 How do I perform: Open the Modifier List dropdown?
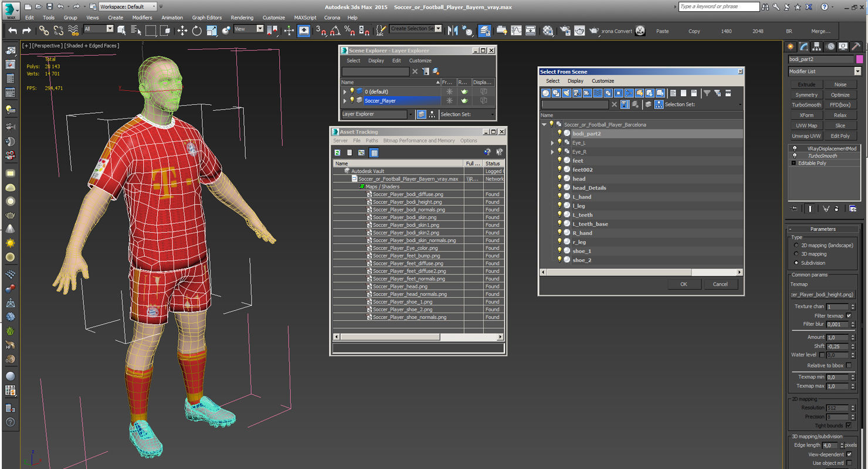coord(857,72)
